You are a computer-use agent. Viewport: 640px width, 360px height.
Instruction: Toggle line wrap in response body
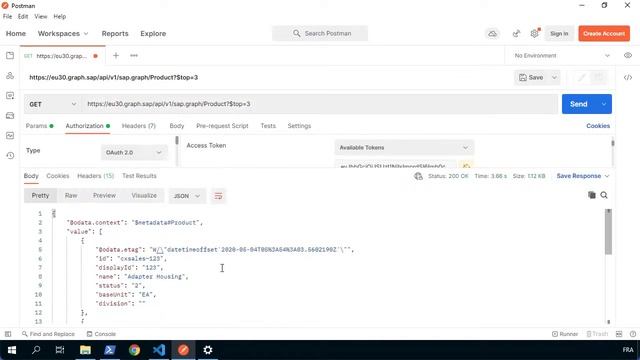tap(218, 196)
